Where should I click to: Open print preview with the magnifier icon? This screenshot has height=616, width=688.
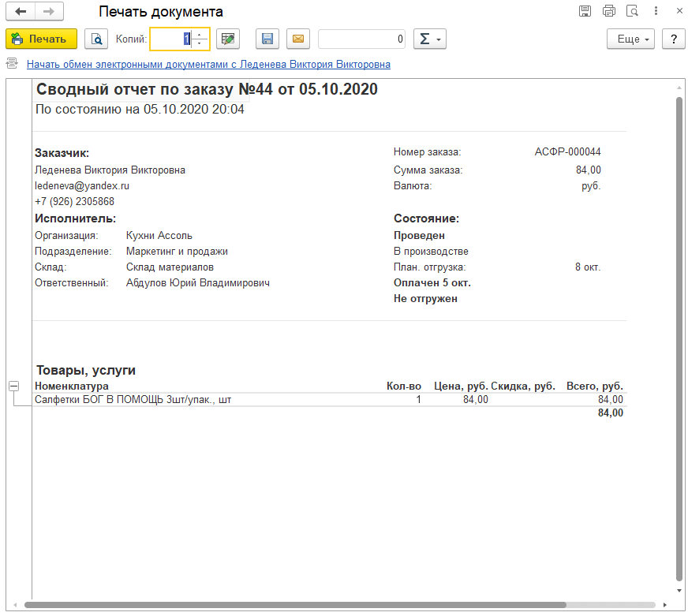point(96,39)
